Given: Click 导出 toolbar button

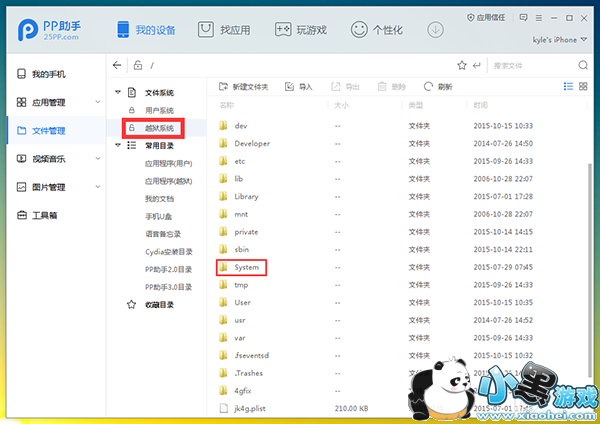Looking at the screenshot, I should tap(345, 87).
